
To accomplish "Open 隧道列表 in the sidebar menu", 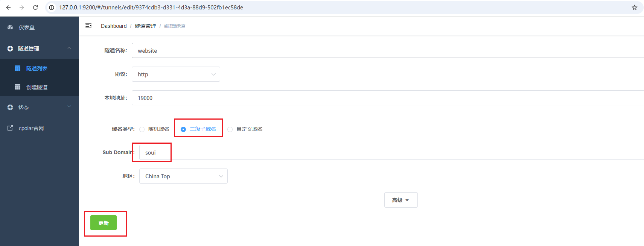I will click(37, 68).
